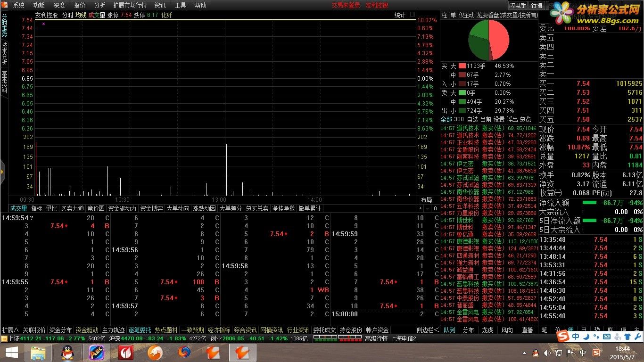
Task: Open the 龙虎看盘(成交量/按所有) dropdown
Action: [x=507, y=15]
